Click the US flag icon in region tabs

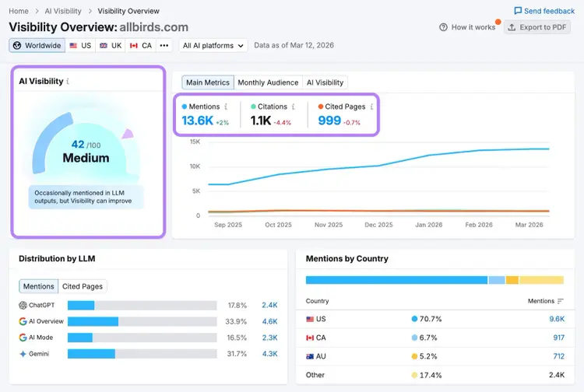(x=73, y=45)
